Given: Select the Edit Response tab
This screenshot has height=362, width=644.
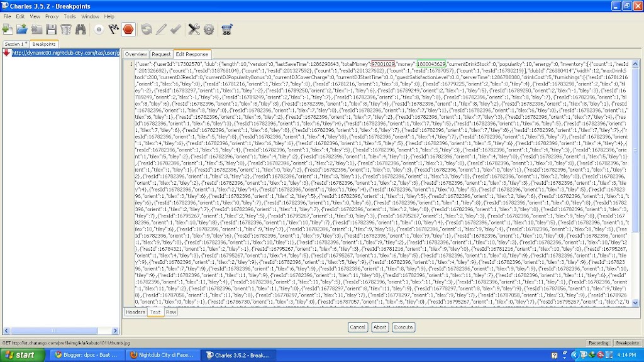Looking at the screenshot, I should pos(192,54).
